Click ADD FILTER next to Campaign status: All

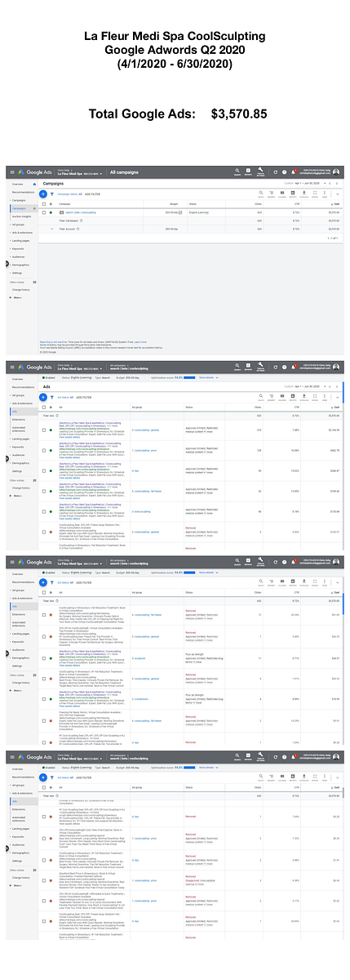tap(92, 194)
